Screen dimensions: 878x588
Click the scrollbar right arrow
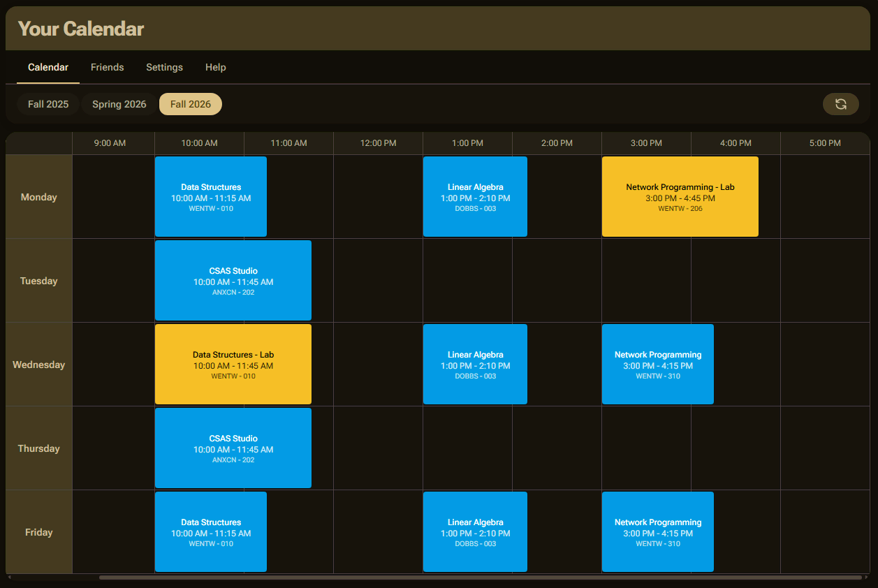tap(866, 578)
